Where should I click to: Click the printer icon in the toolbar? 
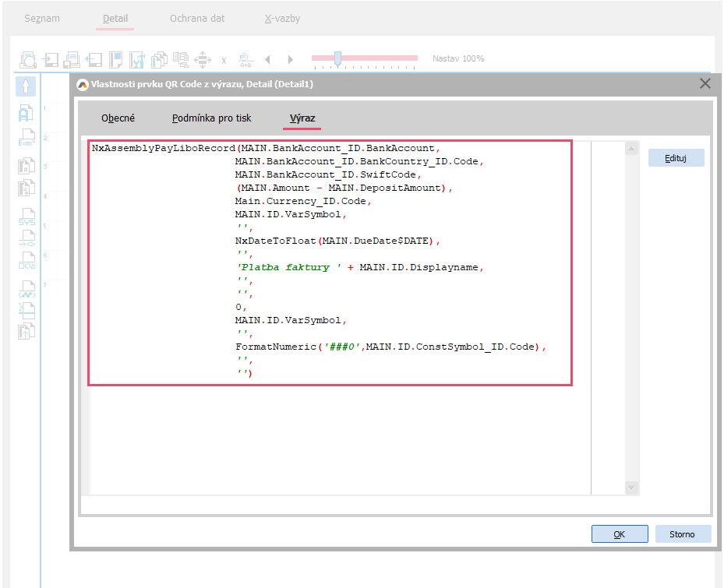(72, 59)
